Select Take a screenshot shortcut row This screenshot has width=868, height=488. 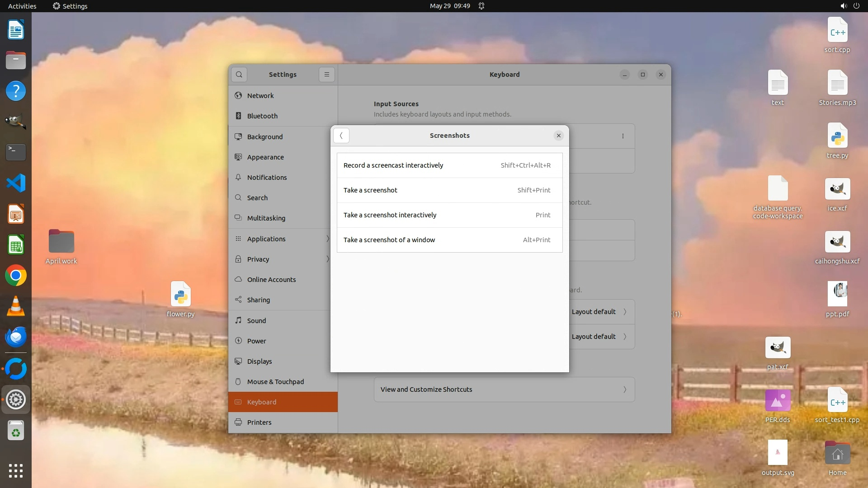[449, 190]
